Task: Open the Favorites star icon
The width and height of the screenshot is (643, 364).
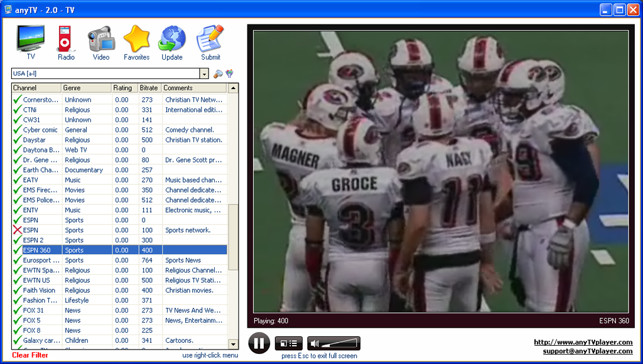Action: [136, 41]
